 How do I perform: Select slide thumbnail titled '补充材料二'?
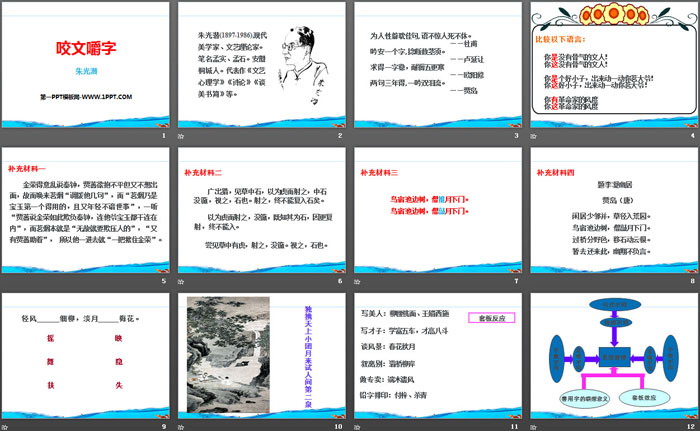tap(262, 210)
